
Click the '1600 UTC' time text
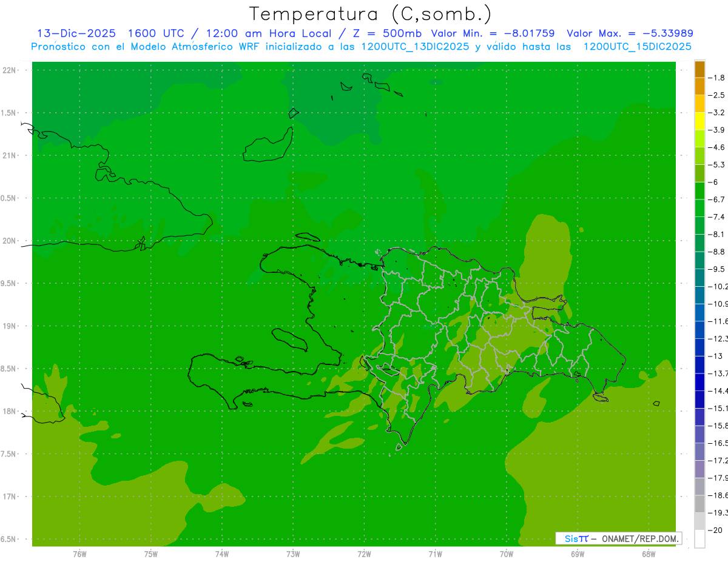coord(155,33)
